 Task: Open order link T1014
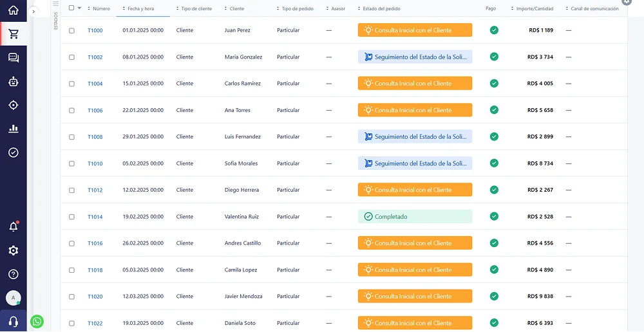(x=95, y=217)
